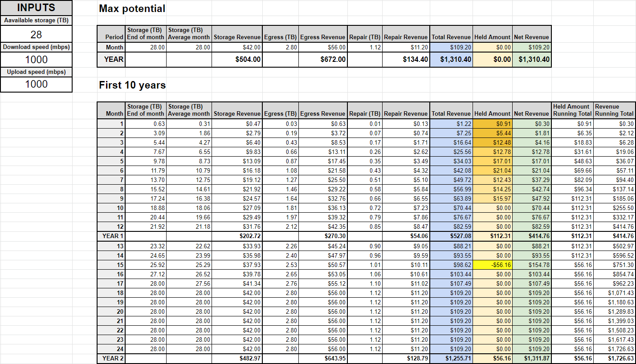This screenshot has height=364, width=636.
Task: Select month 4 egress revenue $13.11
Action: (322, 152)
